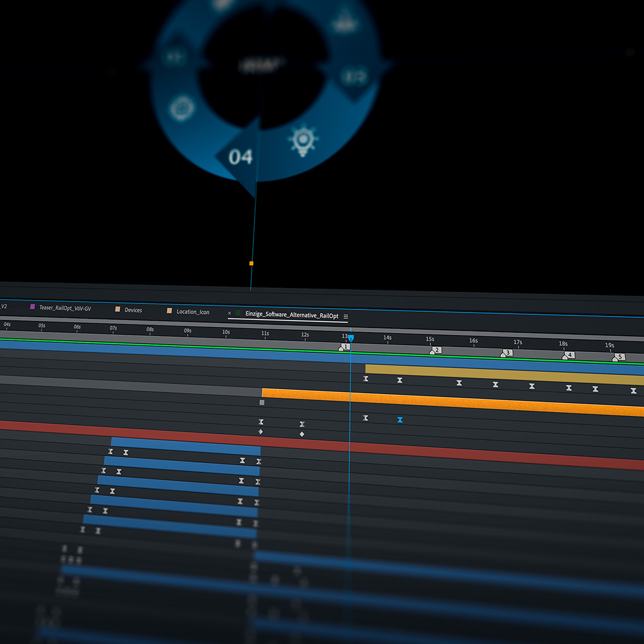Screen dimensions: 644x644
Task: Activate the Einzige_Software_Alternative_RailOpt tab
Action: [292, 315]
